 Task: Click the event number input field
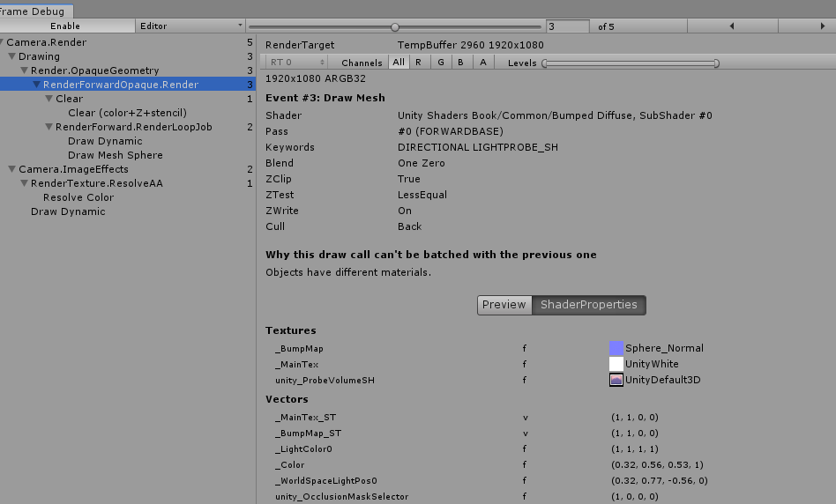[568, 26]
